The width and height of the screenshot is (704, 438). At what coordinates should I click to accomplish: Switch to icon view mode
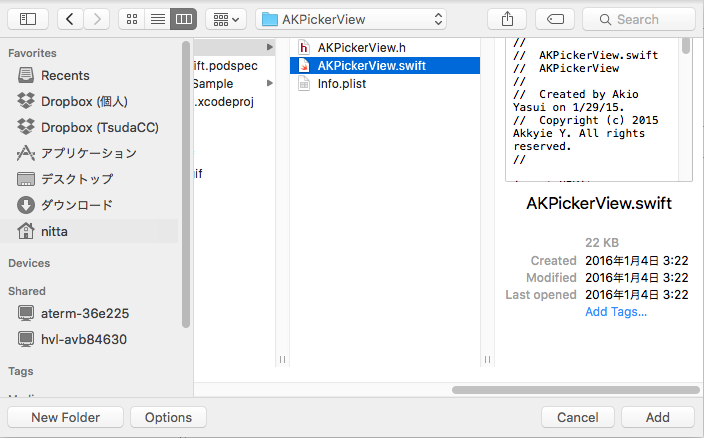coord(131,19)
